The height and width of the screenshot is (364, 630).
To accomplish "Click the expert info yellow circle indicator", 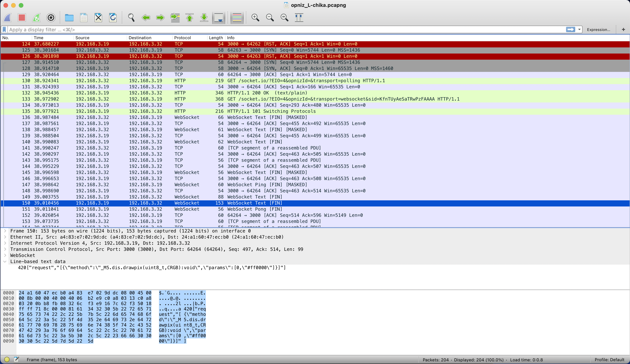I will pos(7,359).
